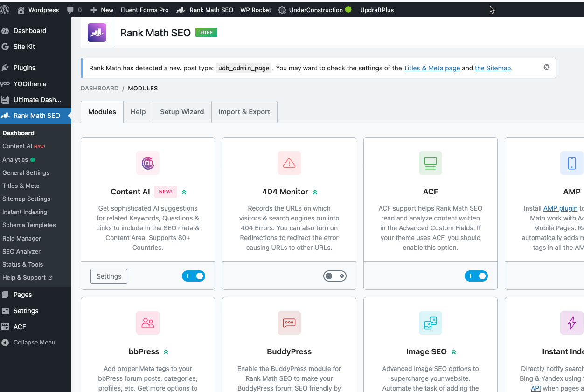Click the Instant Indexing lightning icon
The image size is (584, 392).
pyautogui.click(x=572, y=323)
